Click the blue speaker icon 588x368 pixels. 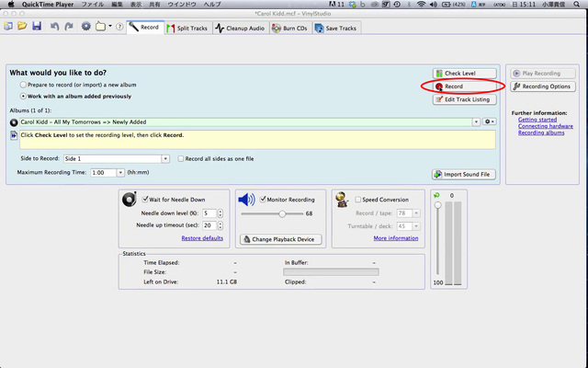tap(246, 200)
